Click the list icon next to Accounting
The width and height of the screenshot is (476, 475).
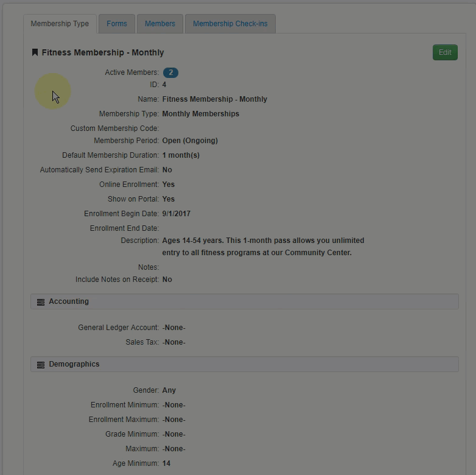point(41,302)
